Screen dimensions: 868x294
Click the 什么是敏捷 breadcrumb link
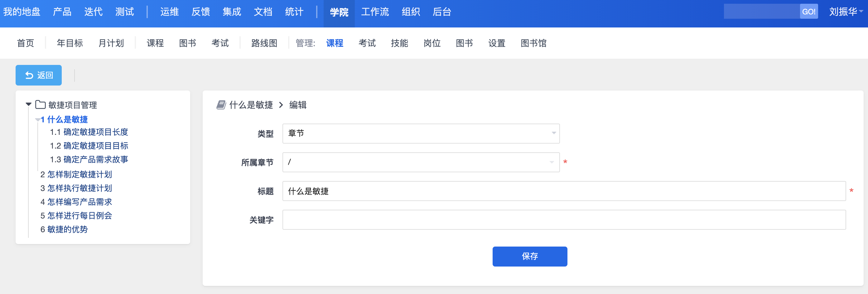tap(251, 105)
